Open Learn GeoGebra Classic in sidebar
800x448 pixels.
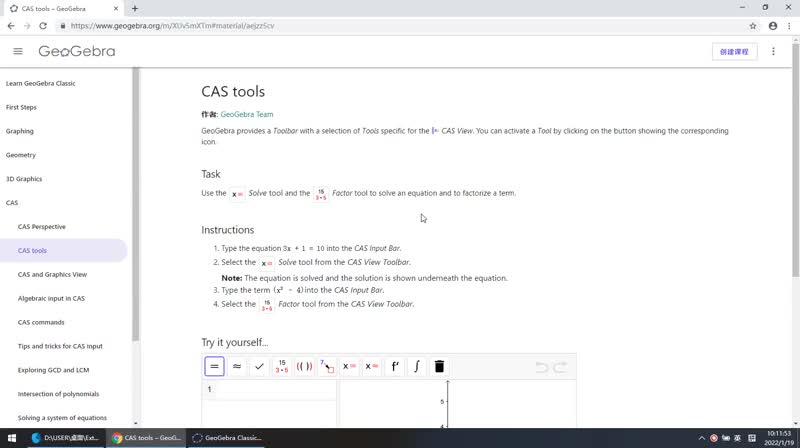(41, 83)
